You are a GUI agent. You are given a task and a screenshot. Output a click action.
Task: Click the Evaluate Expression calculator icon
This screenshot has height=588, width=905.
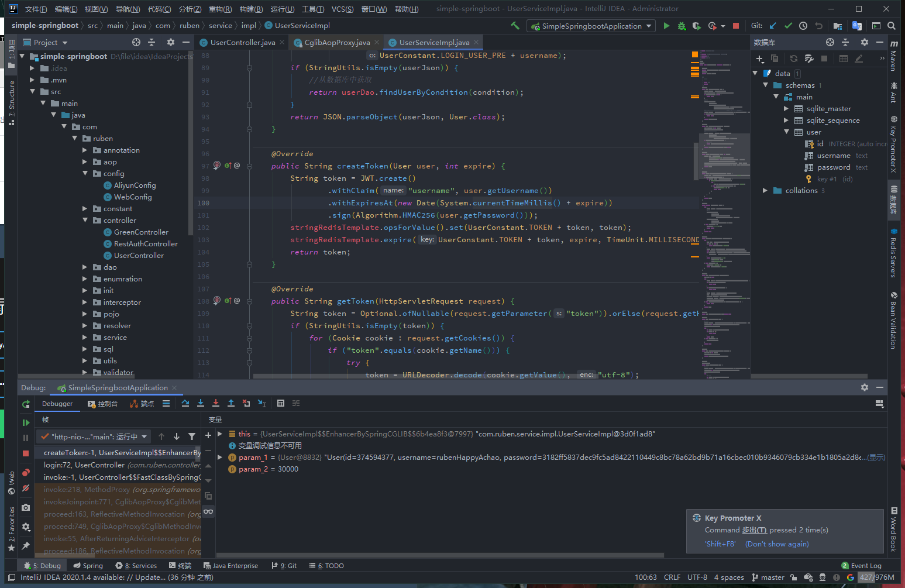tap(281, 404)
